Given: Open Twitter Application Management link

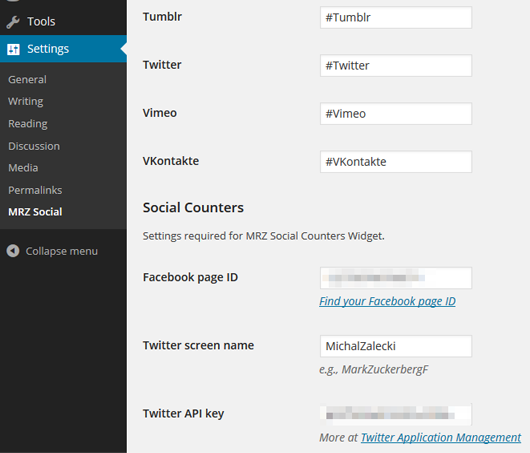Looking at the screenshot, I should [x=441, y=437].
